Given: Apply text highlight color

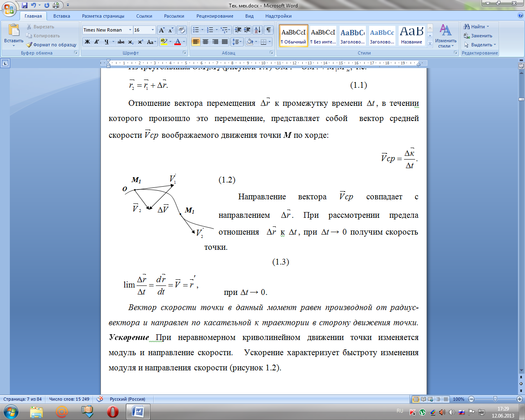Looking at the screenshot, I should pos(164,42).
